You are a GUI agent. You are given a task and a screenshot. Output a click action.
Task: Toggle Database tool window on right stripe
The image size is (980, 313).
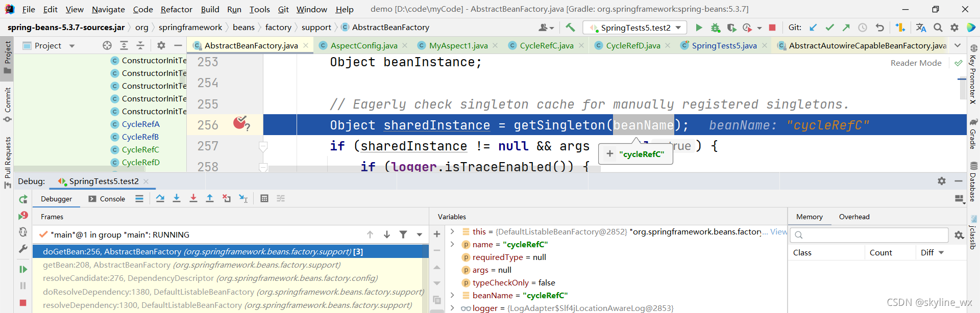click(973, 181)
